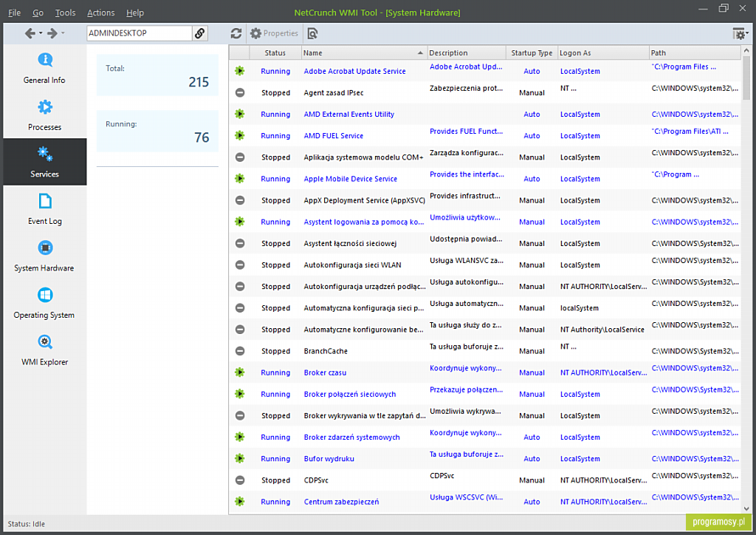Select the Automatyczne konfigurowanie be... service row

[484, 330]
